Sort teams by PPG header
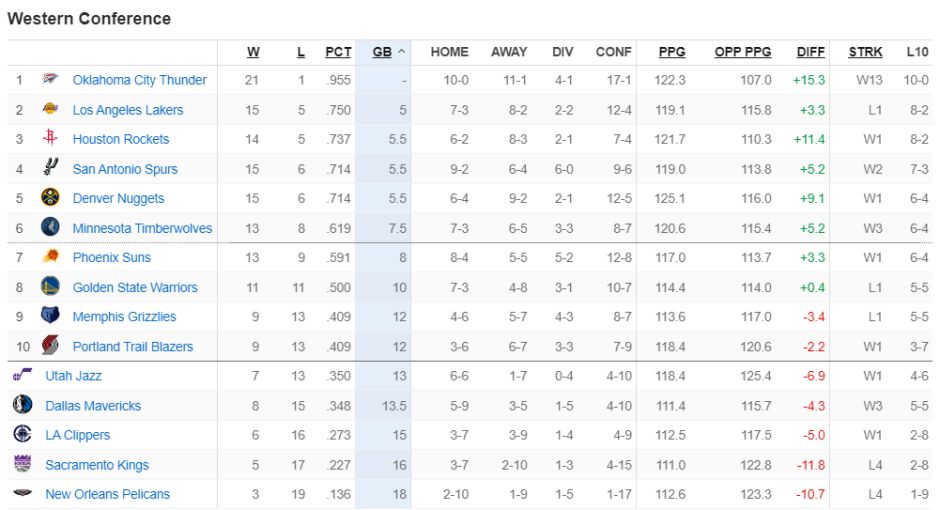Screen dimensions: 940x510 [672, 52]
